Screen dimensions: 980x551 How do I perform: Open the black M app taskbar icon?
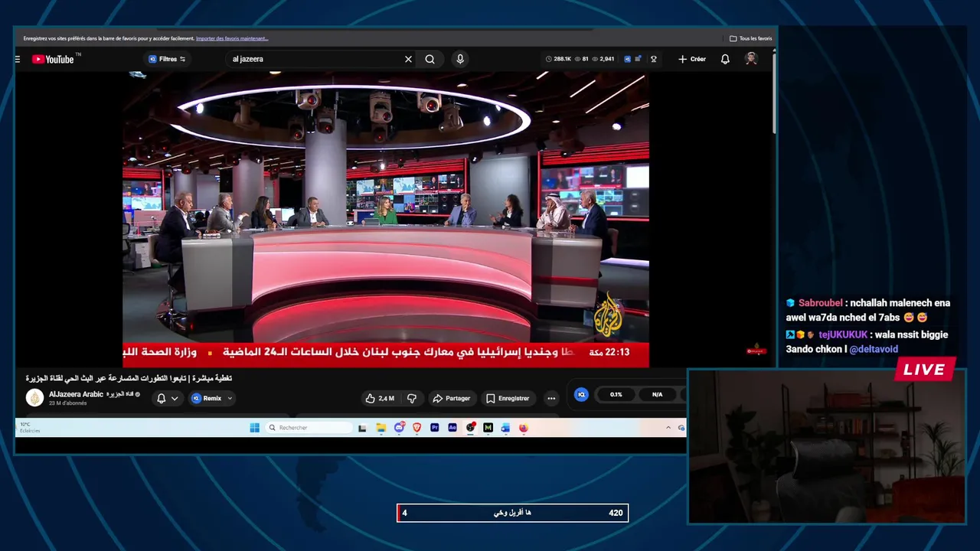(x=488, y=428)
